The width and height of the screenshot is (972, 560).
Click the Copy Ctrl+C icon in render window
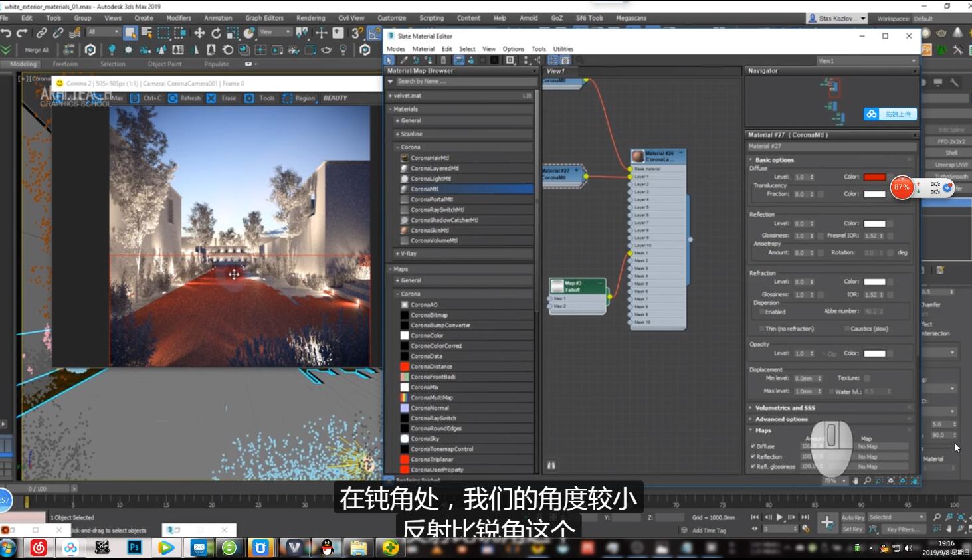coord(147,98)
